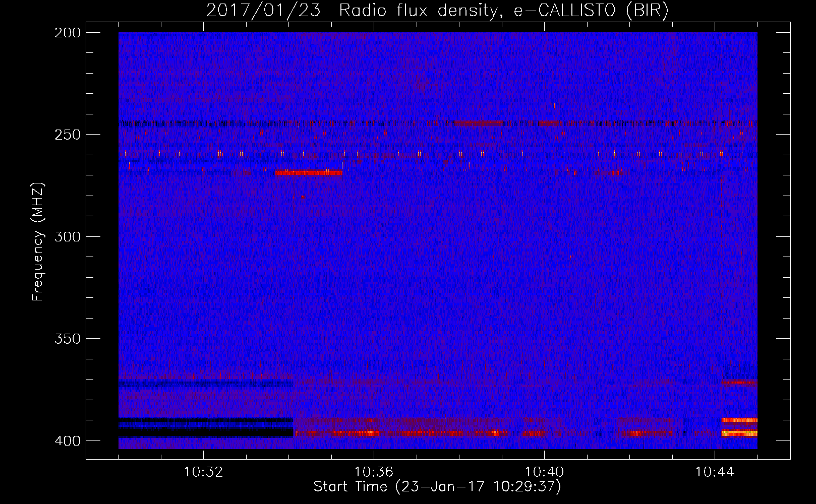Click the 'Frequency (MHZ)' axis label
The width and height of the screenshot is (816, 504).
tap(38, 241)
